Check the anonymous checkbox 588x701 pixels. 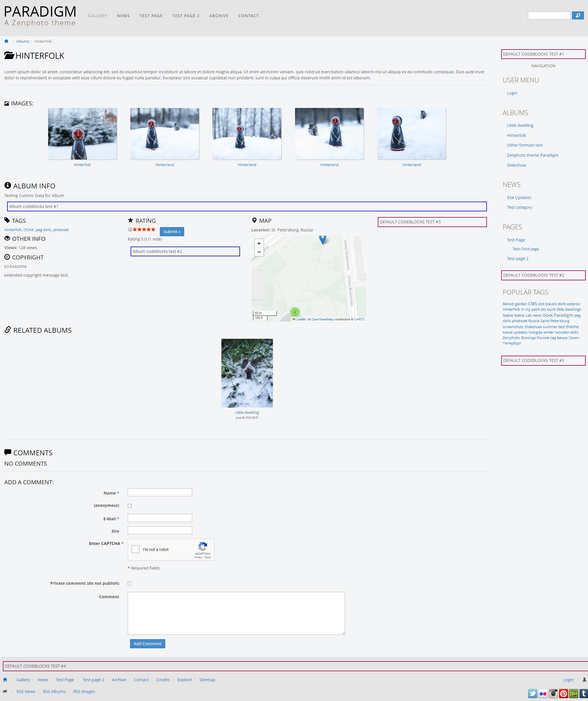tap(129, 506)
